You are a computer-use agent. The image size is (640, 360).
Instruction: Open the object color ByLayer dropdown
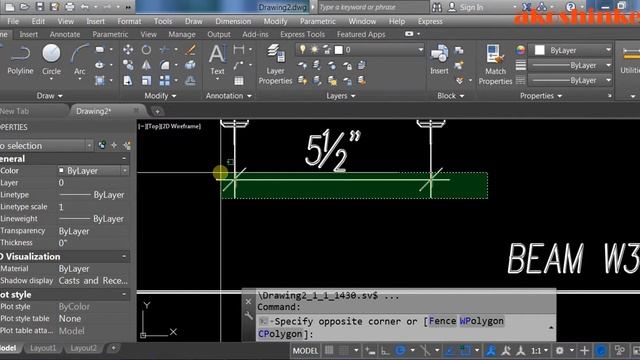[x=608, y=50]
